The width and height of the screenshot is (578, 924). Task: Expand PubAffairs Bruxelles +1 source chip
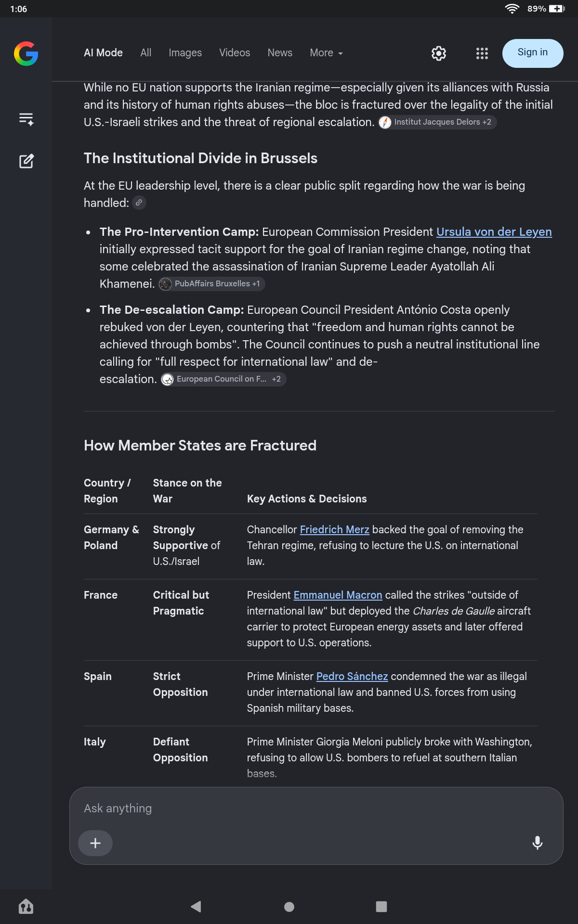(212, 284)
